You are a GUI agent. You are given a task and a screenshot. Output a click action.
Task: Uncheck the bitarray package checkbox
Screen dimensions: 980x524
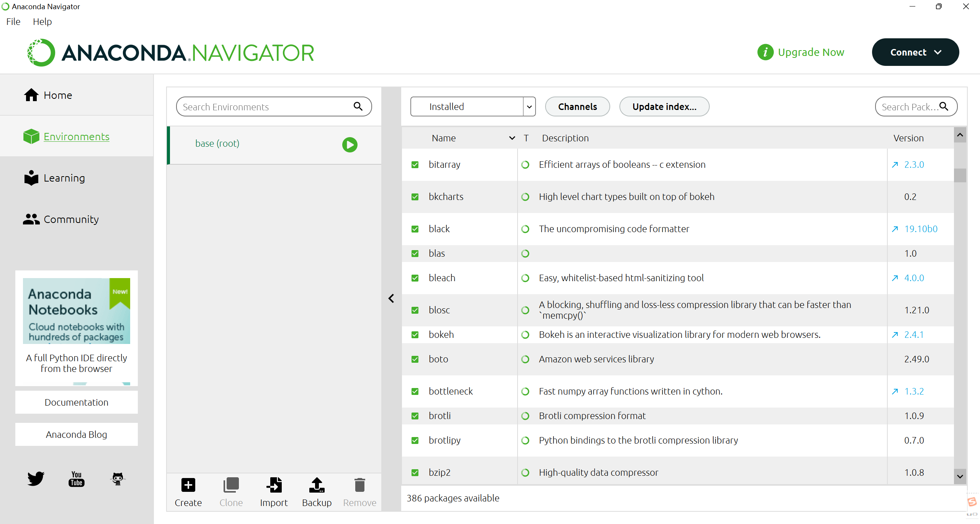(x=415, y=165)
